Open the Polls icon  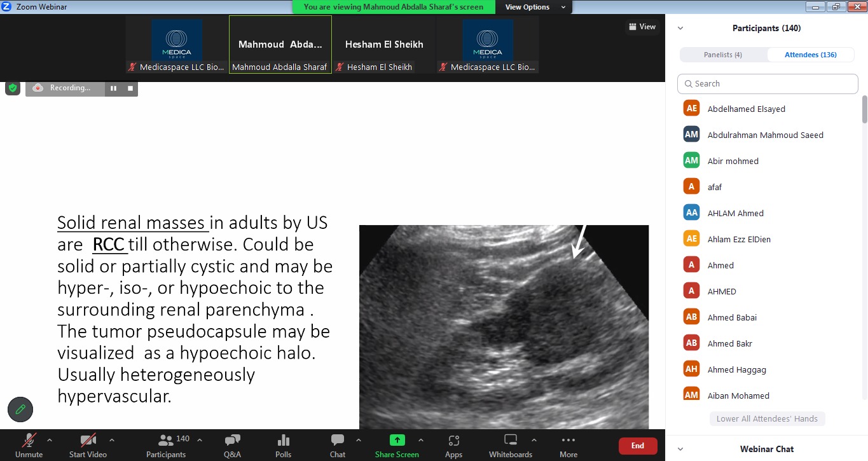284,445
